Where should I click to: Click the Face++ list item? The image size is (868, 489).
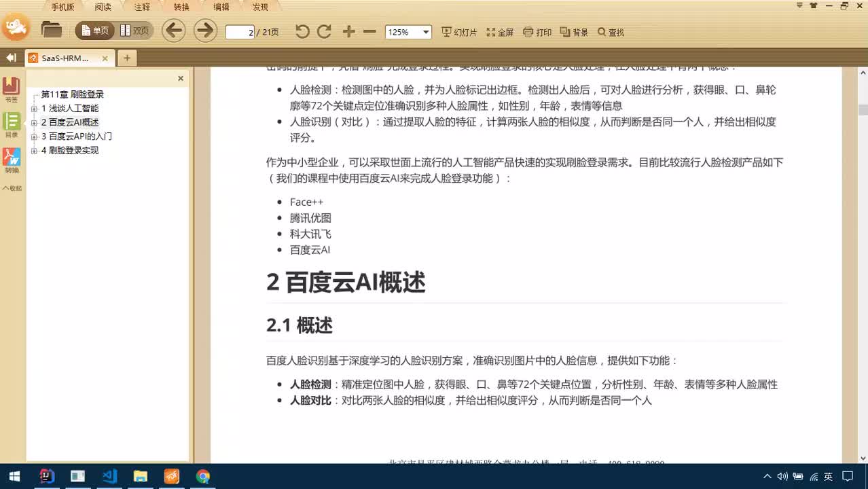pos(306,202)
